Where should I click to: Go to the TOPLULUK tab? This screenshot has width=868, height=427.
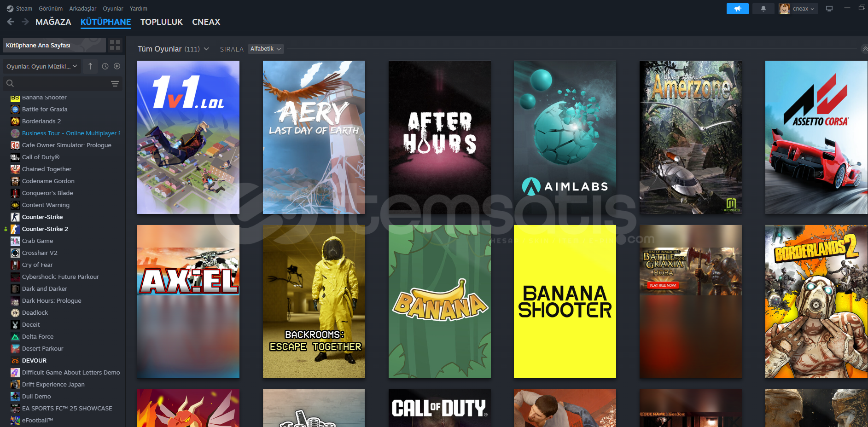click(162, 22)
